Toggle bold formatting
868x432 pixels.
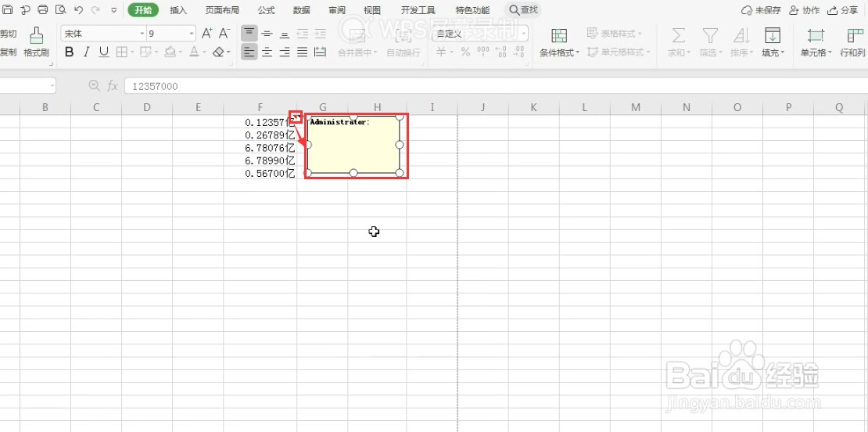tap(69, 52)
